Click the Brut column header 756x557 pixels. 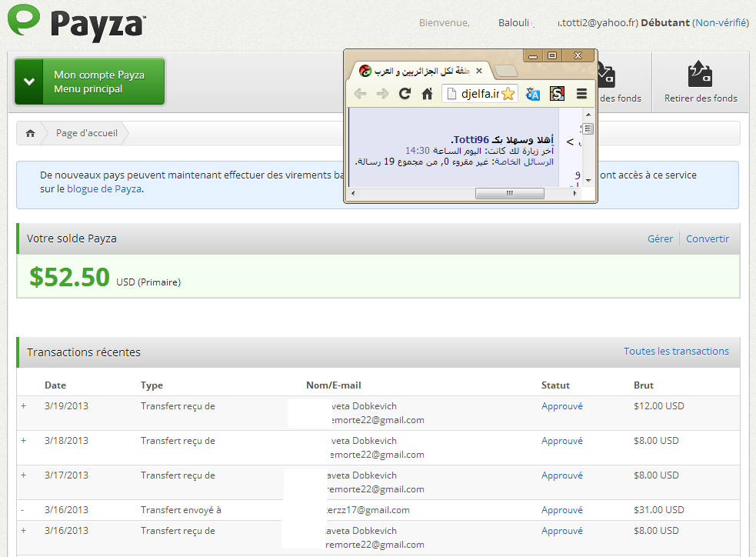point(644,385)
